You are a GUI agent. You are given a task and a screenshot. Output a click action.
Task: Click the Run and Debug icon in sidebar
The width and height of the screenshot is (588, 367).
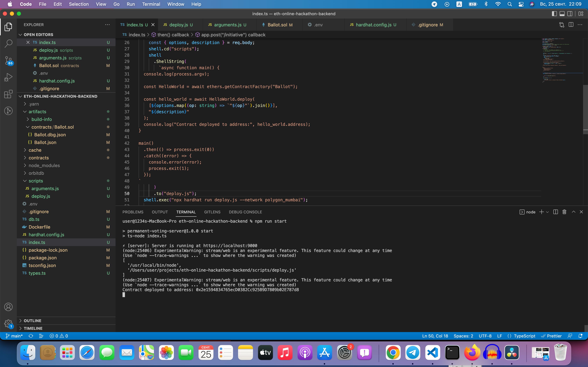(x=9, y=77)
